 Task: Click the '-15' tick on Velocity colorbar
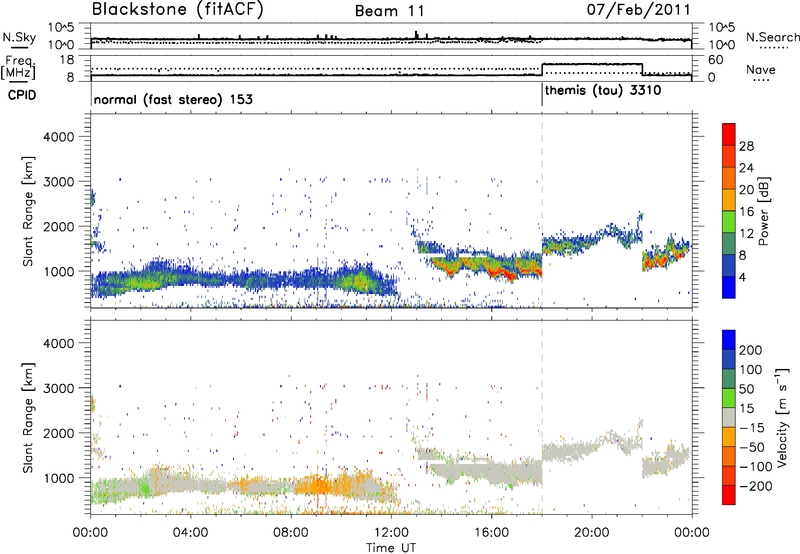click(752, 428)
